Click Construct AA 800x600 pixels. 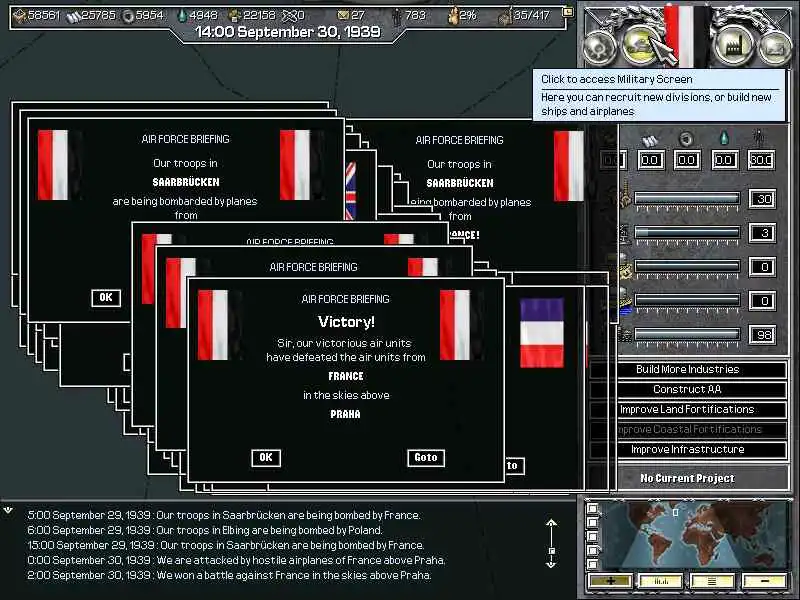point(687,389)
